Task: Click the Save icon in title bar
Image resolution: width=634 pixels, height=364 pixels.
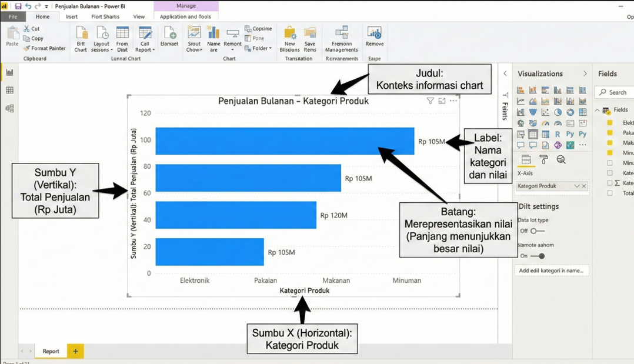Action: point(18,6)
